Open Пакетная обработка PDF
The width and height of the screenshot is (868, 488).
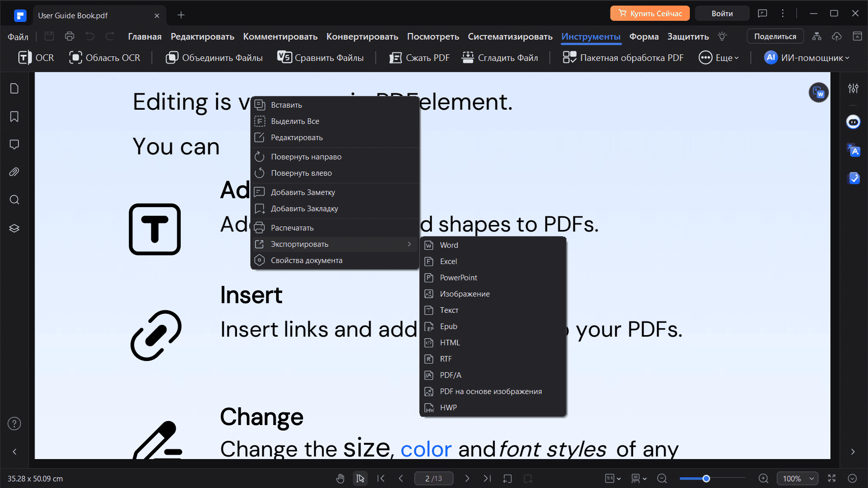[x=623, y=58]
